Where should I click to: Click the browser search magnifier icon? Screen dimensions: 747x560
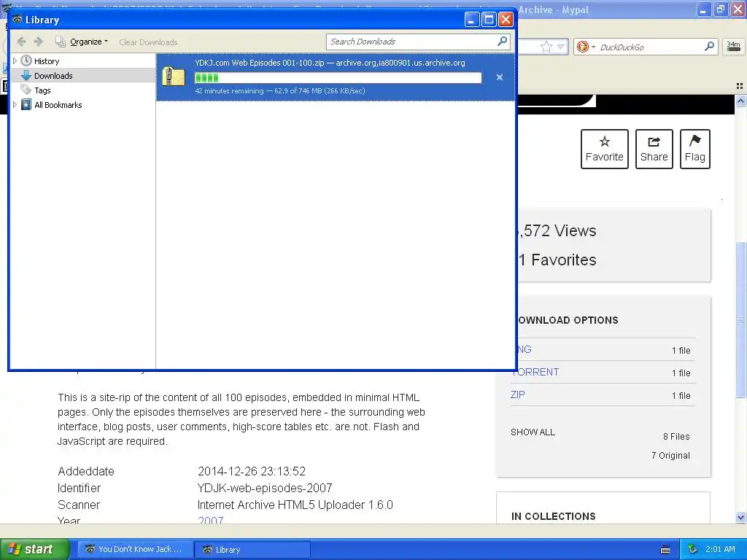click(x=709, y=46)
